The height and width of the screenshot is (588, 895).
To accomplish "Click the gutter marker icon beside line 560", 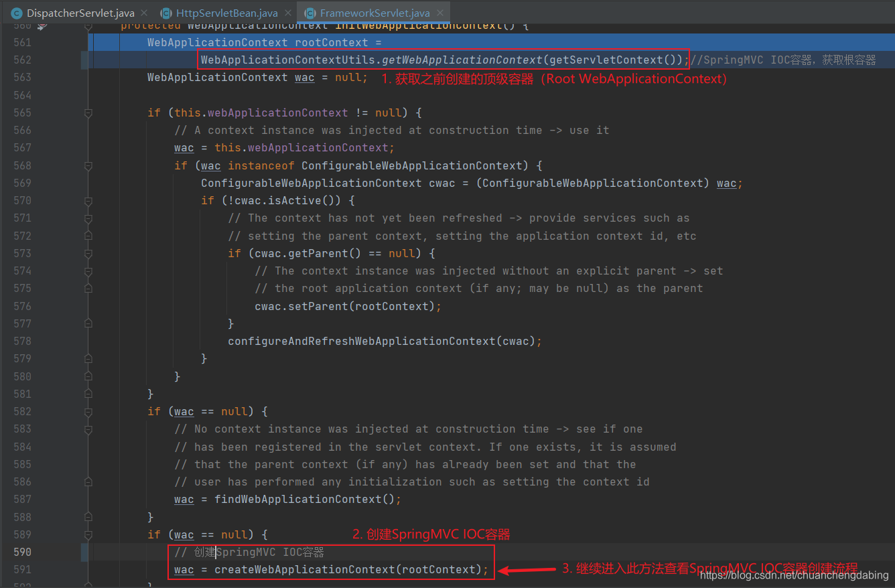I will point(42,25).
